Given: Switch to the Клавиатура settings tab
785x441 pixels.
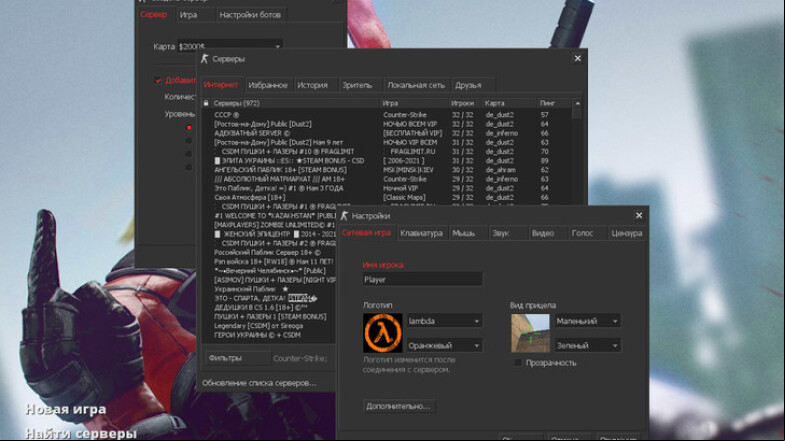Looking at the screenshot, I should tap(421, 233).
